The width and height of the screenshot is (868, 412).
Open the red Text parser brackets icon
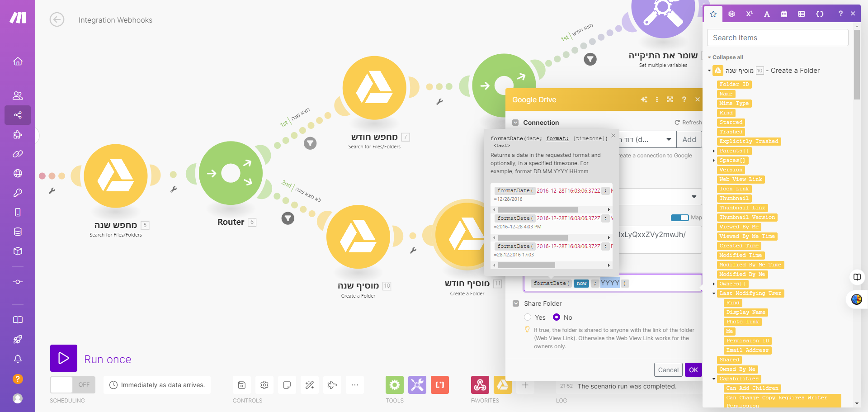pos(440,385)
